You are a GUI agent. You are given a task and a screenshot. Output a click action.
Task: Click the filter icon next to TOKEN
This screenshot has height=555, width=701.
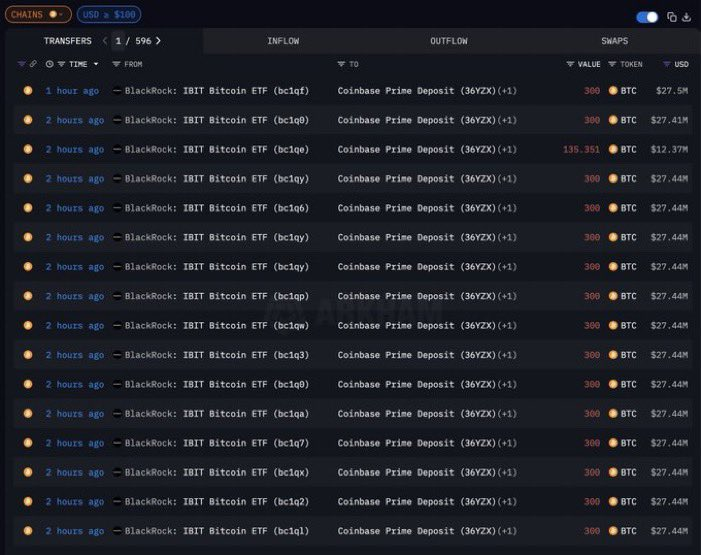click(612, 64)
